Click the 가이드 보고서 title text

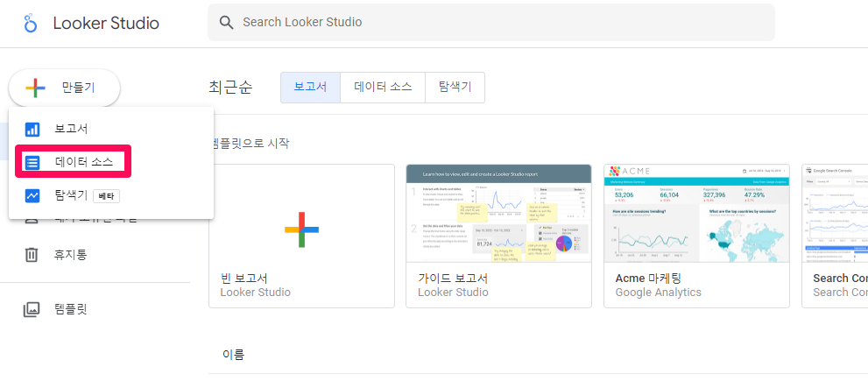(x=453, y=278)
